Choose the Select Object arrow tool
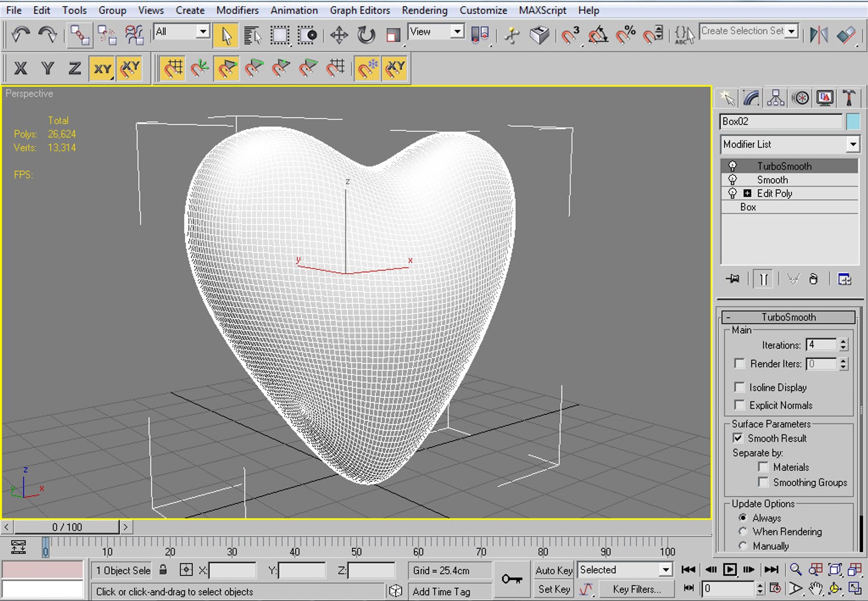Image resolution: width=868 pixels, height=601 pixels. 225,35
